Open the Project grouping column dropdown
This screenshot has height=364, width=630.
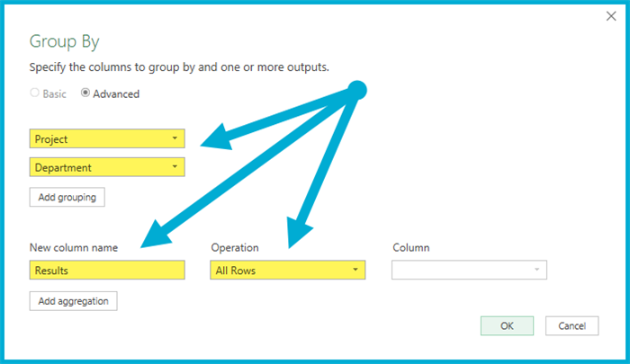pos(107,139)
